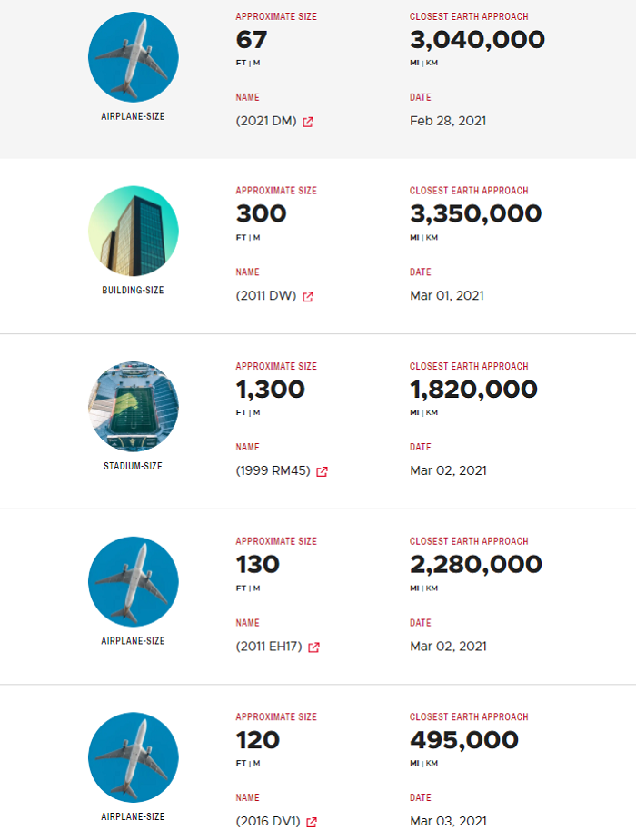Select FT unit for 2011 EH17 size
Image resolution: width=636 pixels, height=840 pixels.
[241, 588]
